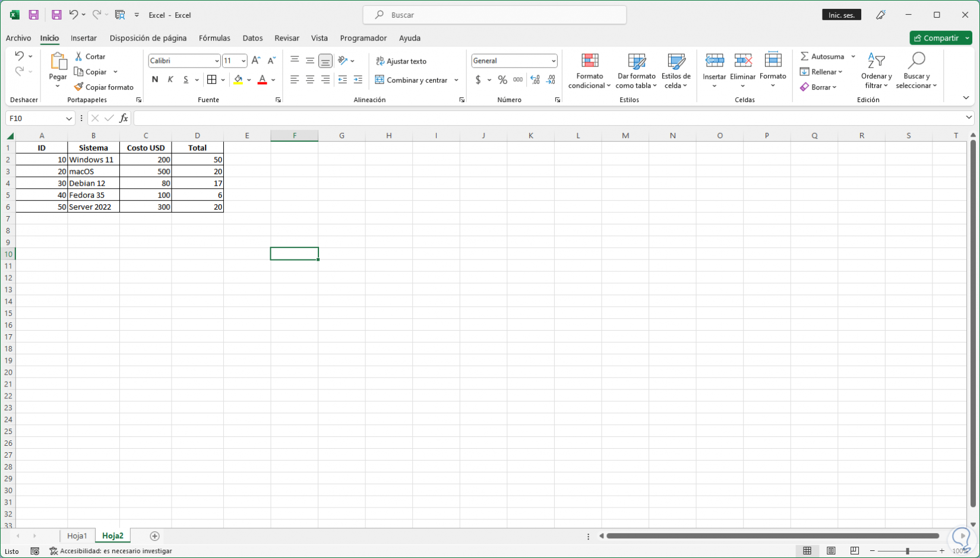Decrease the cell indent
Viewport: 980px width, 558px height.
(x=342, y=80)
